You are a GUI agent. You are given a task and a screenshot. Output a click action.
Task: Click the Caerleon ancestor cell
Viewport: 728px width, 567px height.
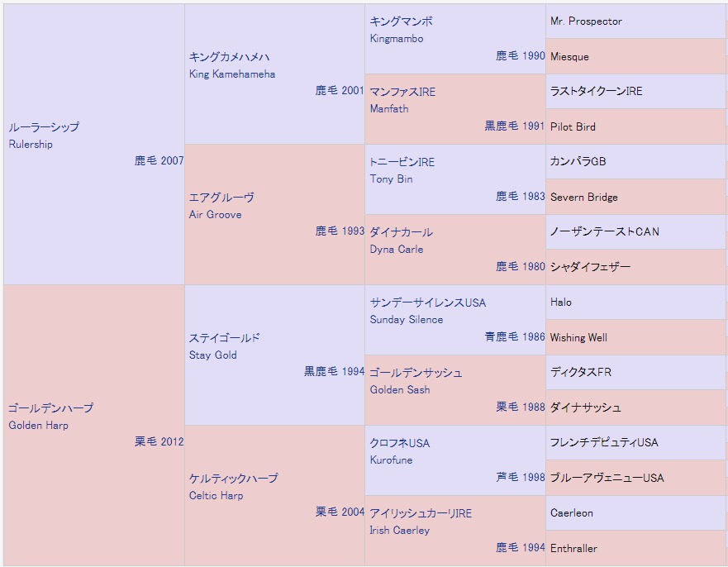point(572,513)
